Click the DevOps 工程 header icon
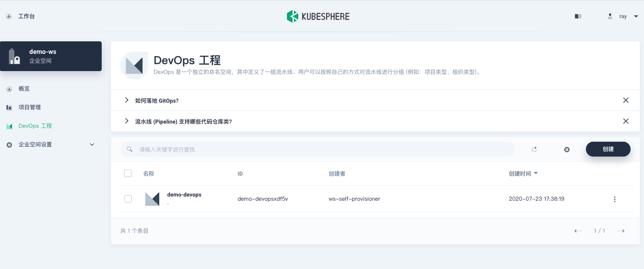 134,66
